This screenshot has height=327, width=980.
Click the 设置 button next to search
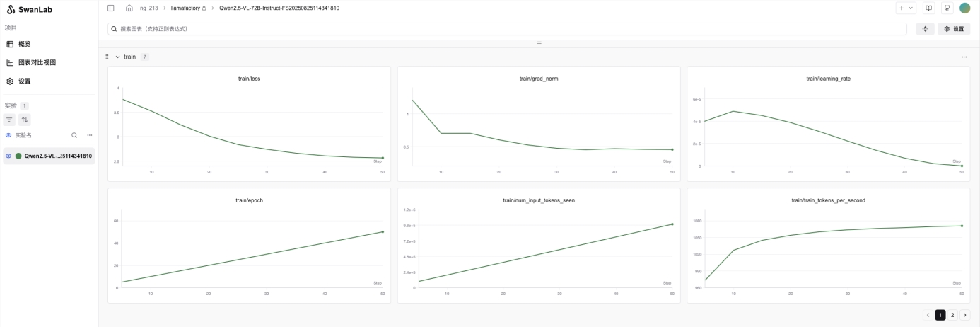pyautogui.click(x=954, y=29)
